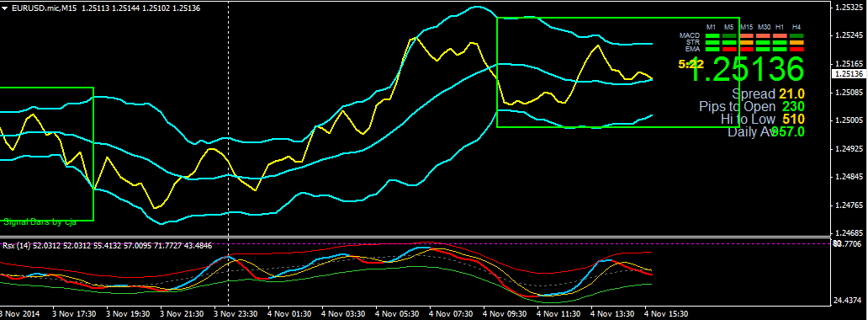
Task: Click the Spread 21.0 readout
Action: (769, 93)
